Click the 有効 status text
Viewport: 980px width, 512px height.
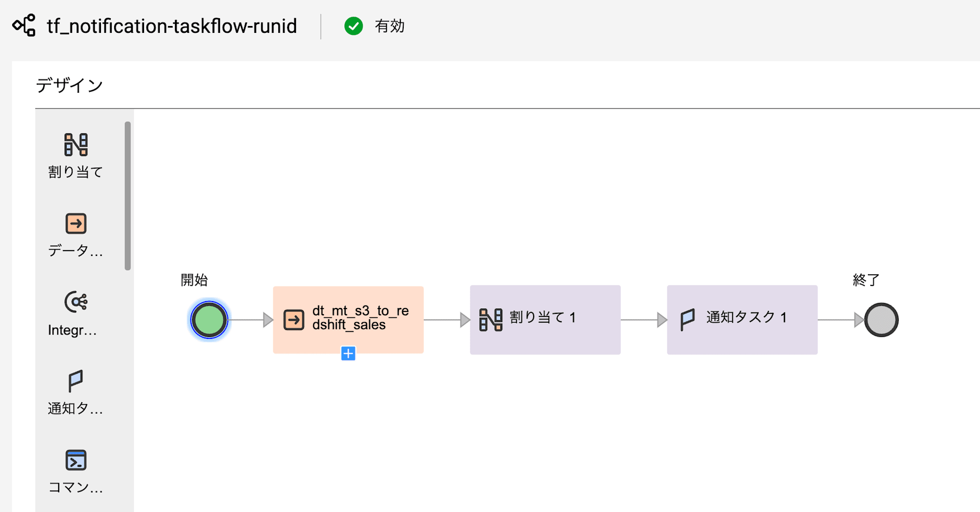tap(390, 26)
